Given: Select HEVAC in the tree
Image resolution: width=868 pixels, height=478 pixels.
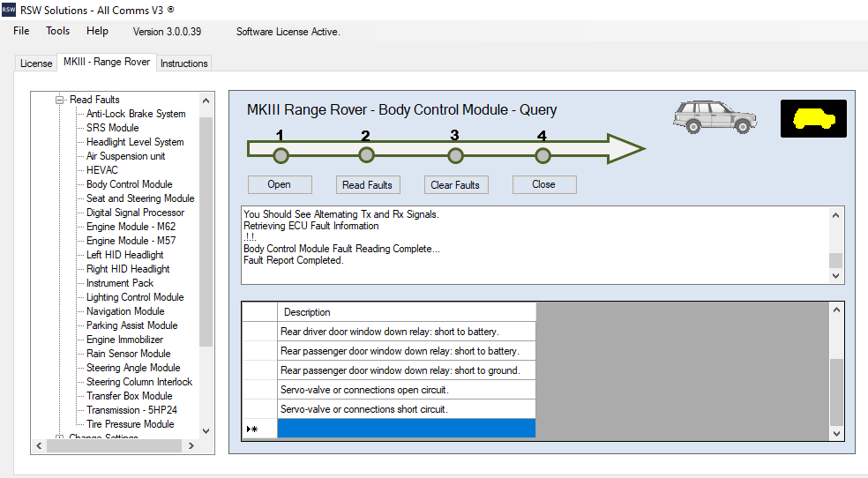Looking at the screenshot, I should (x=101, y=170).
